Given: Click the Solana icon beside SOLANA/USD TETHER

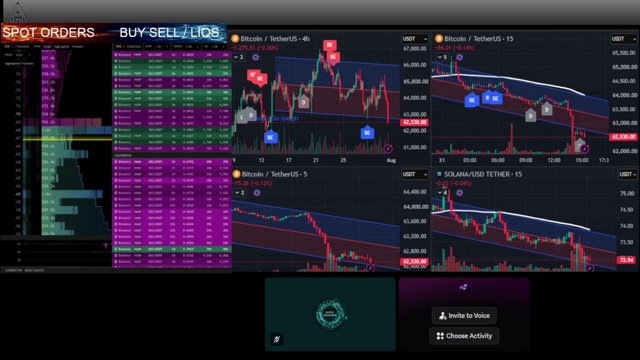Looking at the screenshot, I should click(439, 174).
